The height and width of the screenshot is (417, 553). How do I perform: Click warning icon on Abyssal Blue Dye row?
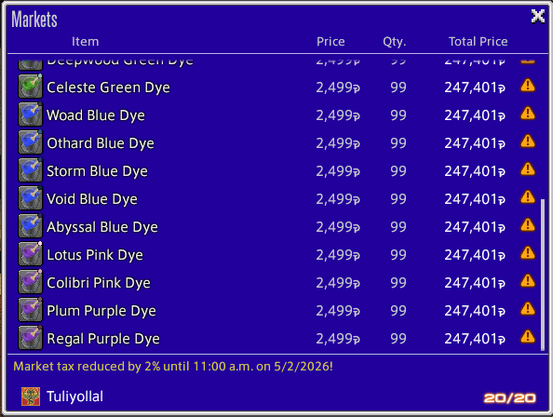coord(528,225)
